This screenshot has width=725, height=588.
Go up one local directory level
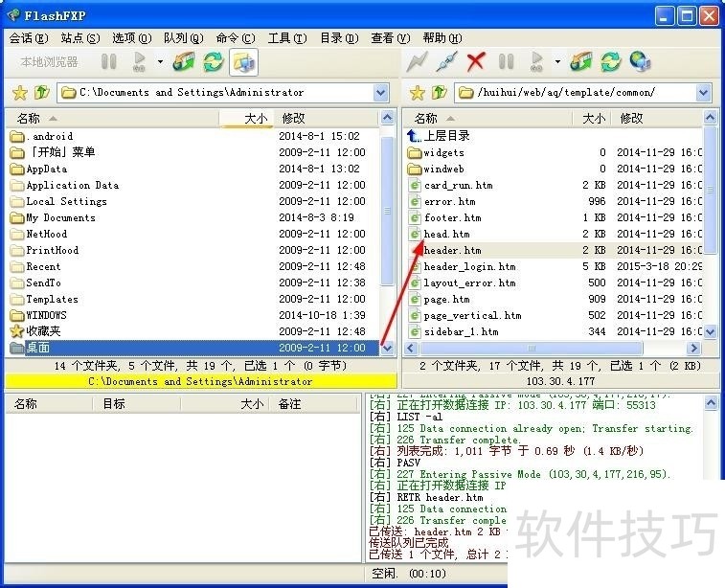[x=41, y=93]
